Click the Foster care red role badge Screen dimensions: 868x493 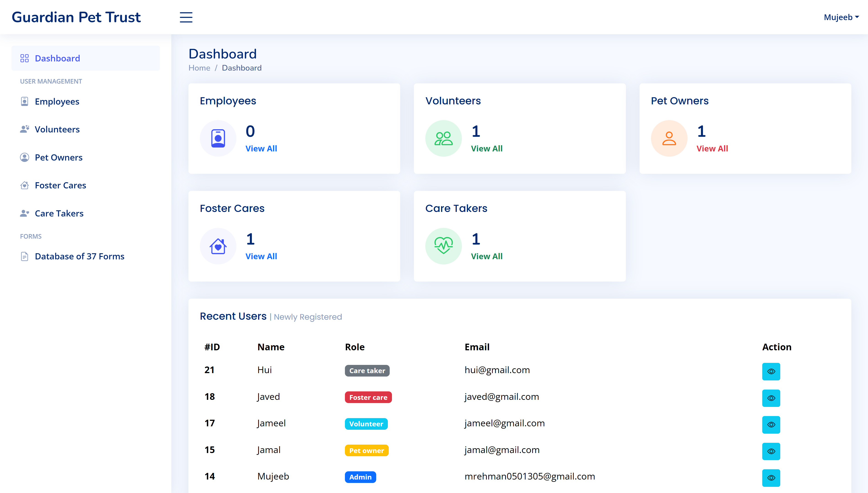coord(368,398)
